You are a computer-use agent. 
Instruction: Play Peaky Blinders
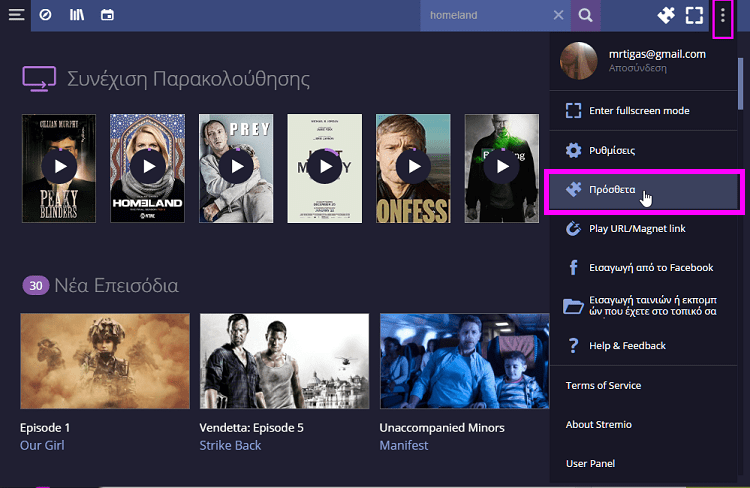tap(59, 168)
